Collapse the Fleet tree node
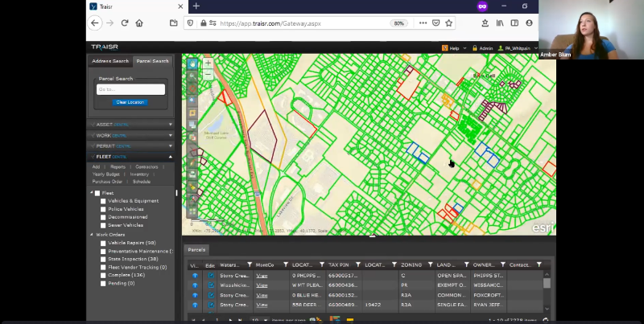 92,193
